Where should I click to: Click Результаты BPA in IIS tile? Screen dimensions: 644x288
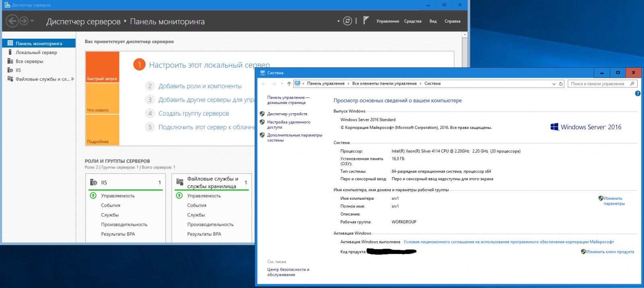coord(118,234)
